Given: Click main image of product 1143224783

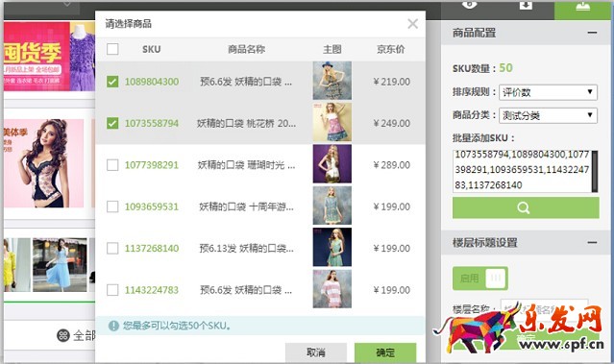Looking at the screenshot, I should click(332, 289).
